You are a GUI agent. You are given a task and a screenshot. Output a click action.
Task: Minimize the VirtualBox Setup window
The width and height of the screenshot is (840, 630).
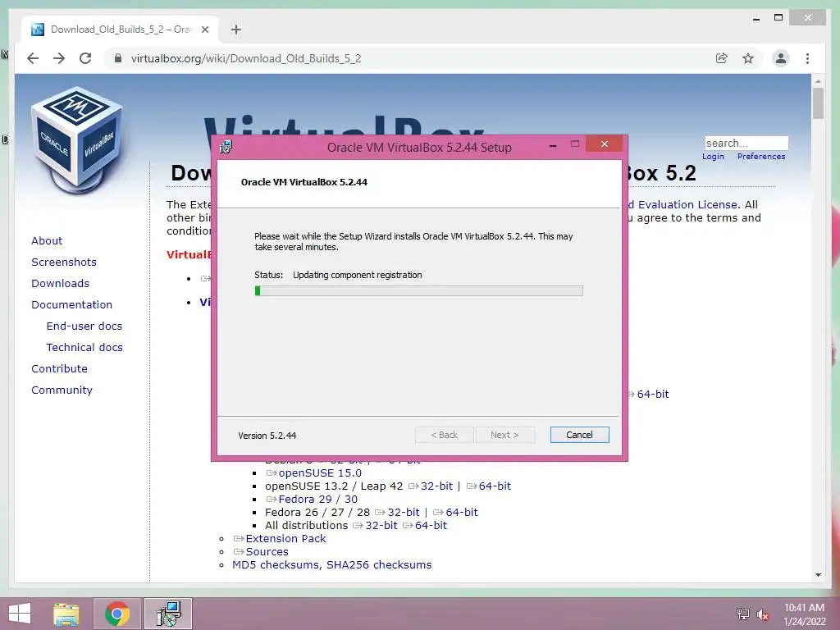[x=553, y=144]
